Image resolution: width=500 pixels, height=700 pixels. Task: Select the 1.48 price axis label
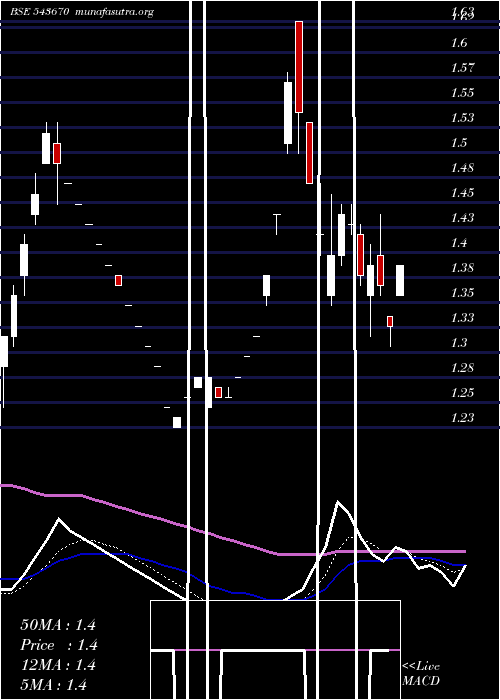[x=462, y=168]
